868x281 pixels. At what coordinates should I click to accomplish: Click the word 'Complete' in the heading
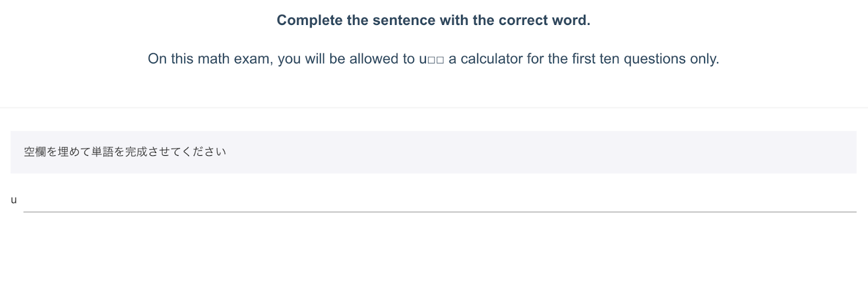point(309,21)
